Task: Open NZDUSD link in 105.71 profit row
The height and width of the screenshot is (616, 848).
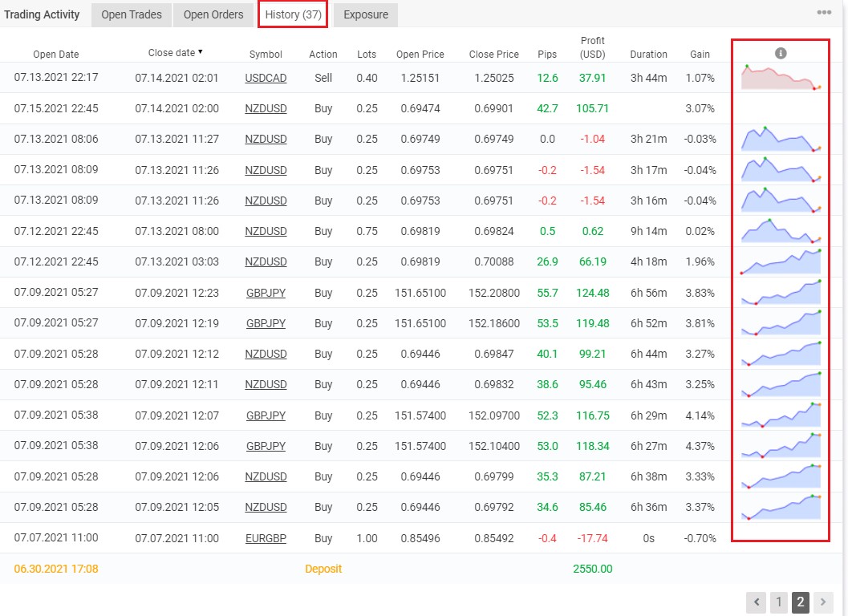Action: 266,108
